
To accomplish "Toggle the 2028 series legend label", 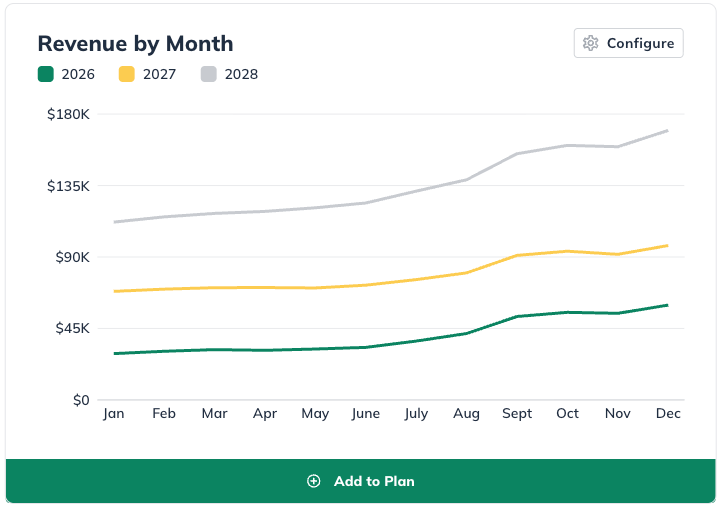I will click(241, 74).
